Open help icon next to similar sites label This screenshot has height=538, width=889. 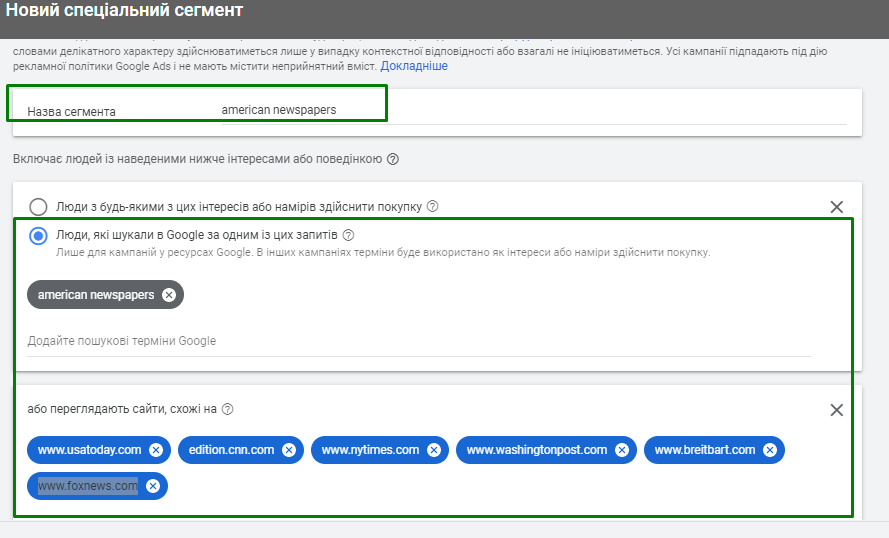[x=228, y=409]
